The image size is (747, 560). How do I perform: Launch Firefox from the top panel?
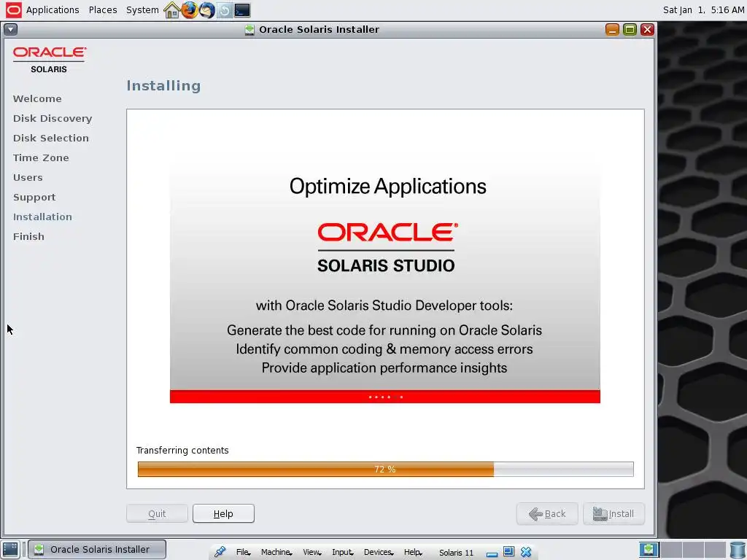pyautogui.click(x=189, y=10)
